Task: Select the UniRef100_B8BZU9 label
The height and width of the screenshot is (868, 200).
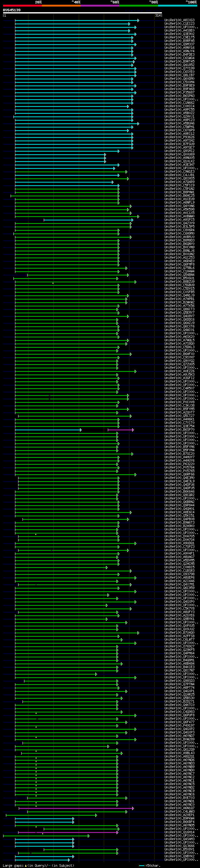Action: pyautogui.click(x=179, y=282)
